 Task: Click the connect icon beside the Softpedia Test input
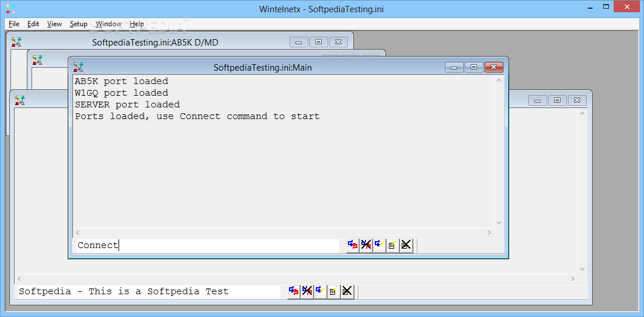[294, 291]
